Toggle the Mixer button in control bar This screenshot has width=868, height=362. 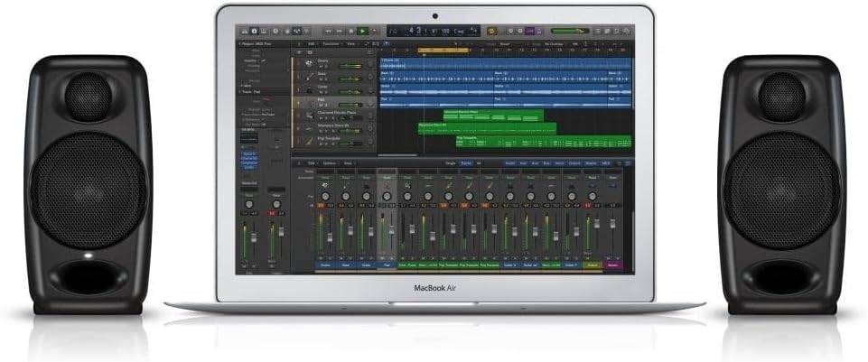click(x=297, y=32)
